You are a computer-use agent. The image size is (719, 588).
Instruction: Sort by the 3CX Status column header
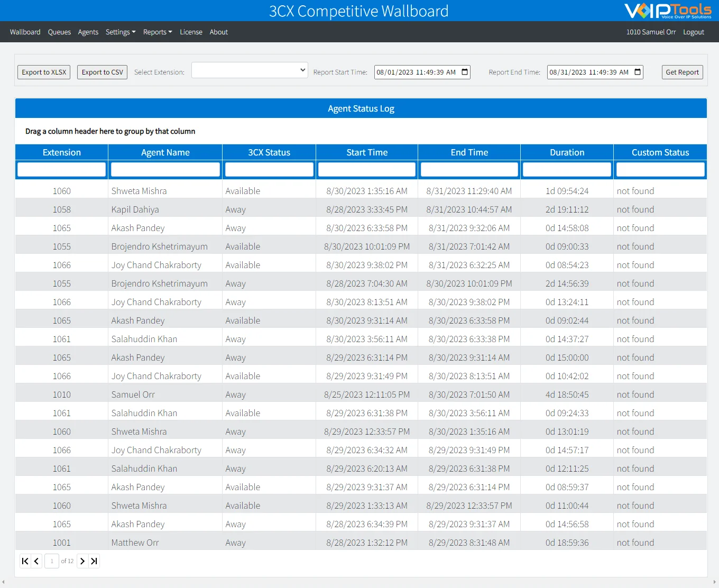tap(269, 152)
